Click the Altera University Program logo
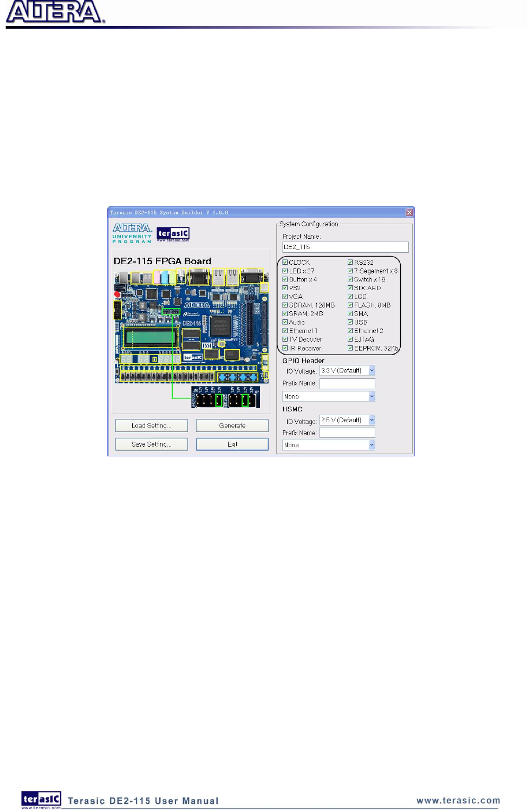527x812 pixels. pos(132,233)
